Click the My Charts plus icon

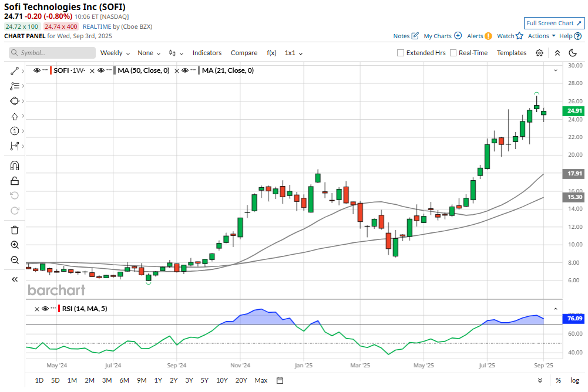(458, 36)
